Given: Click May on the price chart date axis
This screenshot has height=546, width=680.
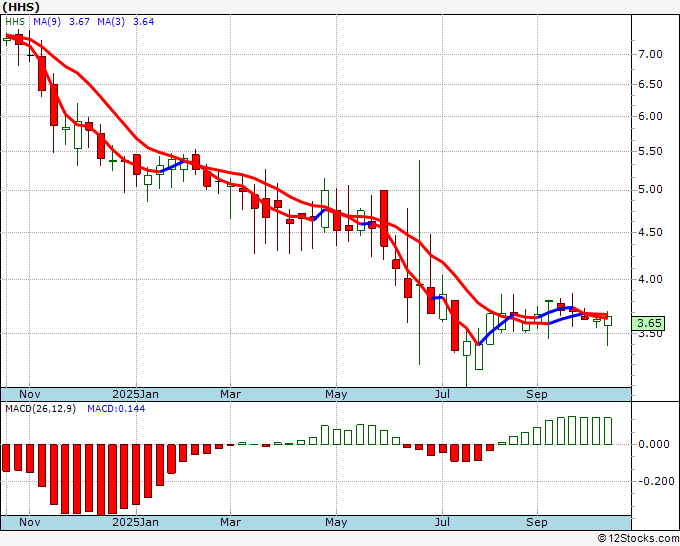Looking at the screenshot, I should (336, 394).
